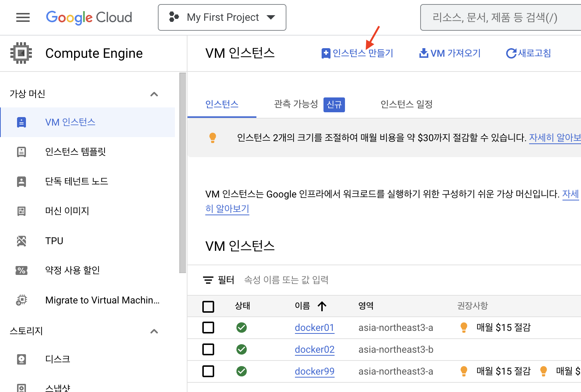The image size is (581, 392).
Task: Click the green status check for docker99
Action: (242, 371)
